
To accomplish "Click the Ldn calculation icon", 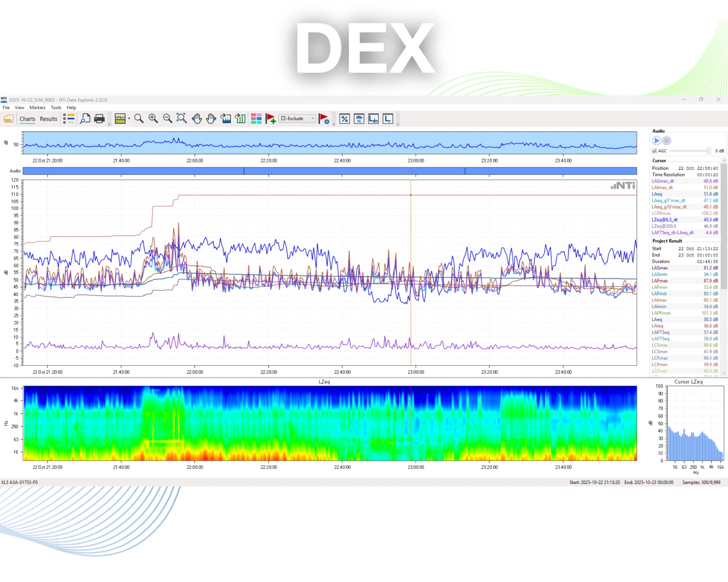I will (x=373, y=119).
